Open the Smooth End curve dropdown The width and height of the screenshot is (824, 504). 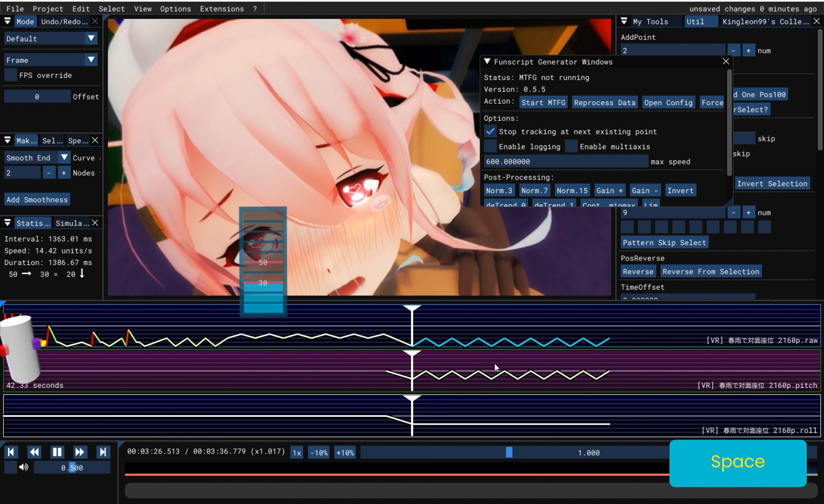[37, 157]
